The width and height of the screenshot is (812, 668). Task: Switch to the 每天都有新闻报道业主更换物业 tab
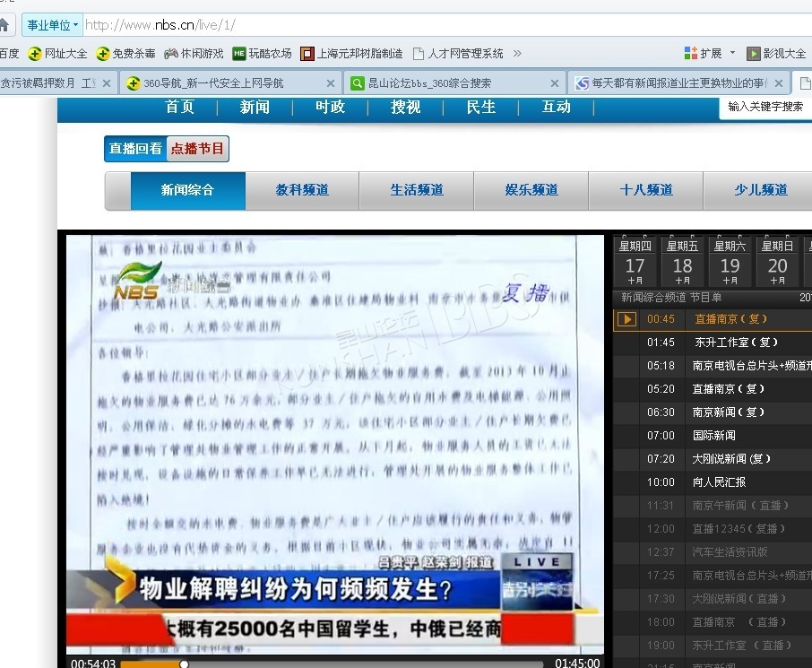[x=679, y=82]
